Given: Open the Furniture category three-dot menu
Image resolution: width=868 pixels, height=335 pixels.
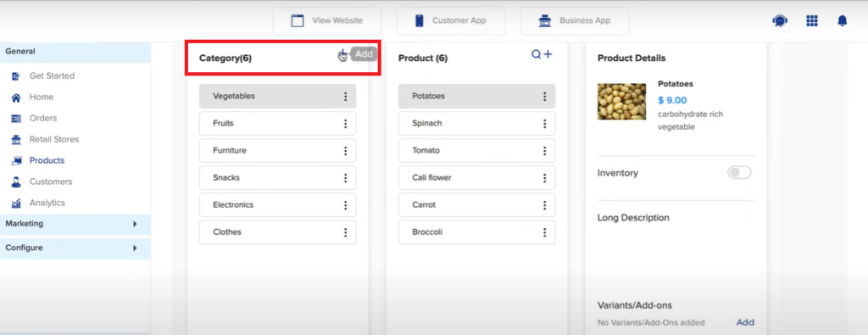Looking at the screenshot, I should click(x=346, y=151).
